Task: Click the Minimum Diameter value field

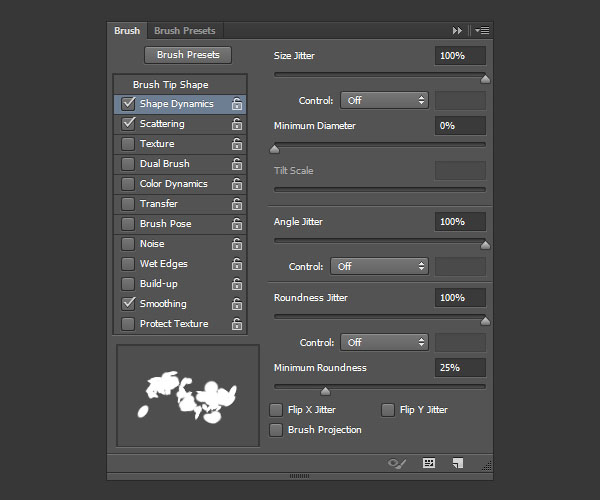Action: click(x=460, y=125)
